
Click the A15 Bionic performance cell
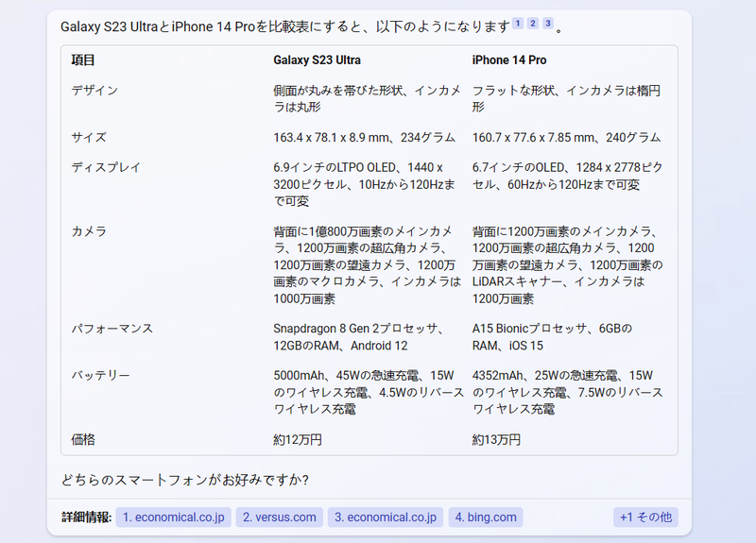pos(552,337)
